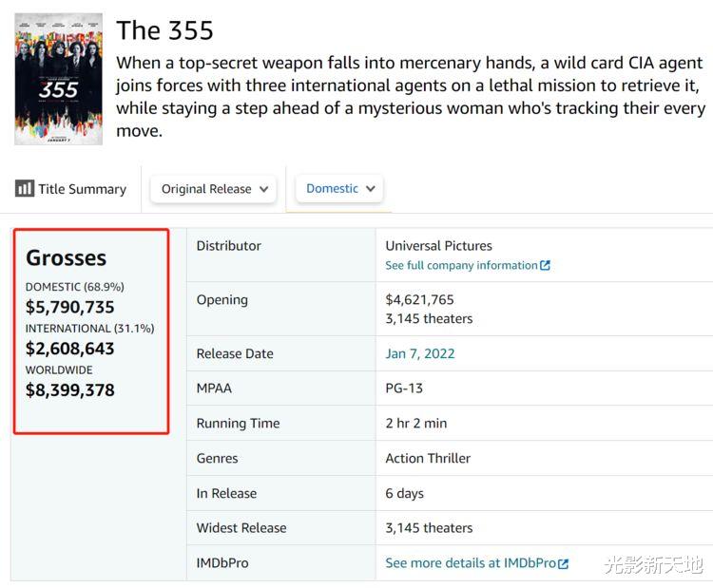The height and width of the screenshot is (588, 713).
Task: Click the Grosses section heading
Action: tap(66, 257)
